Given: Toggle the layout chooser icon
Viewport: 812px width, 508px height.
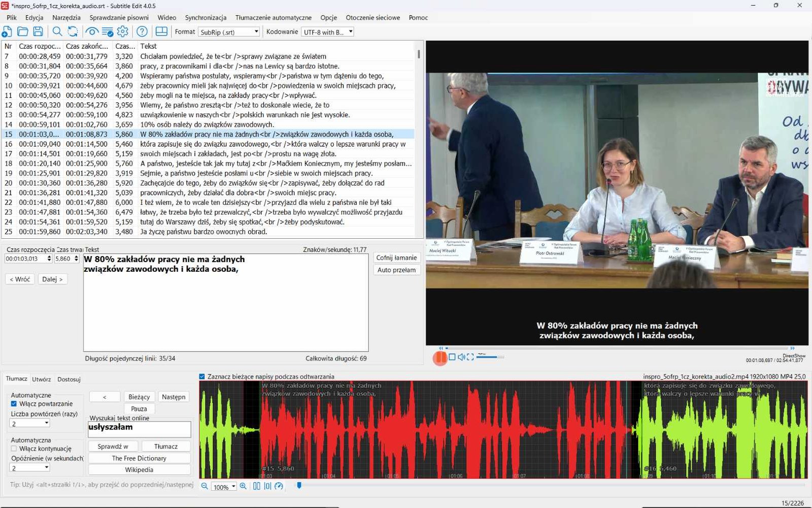Looking at the screenshot, I should [161, 32].
